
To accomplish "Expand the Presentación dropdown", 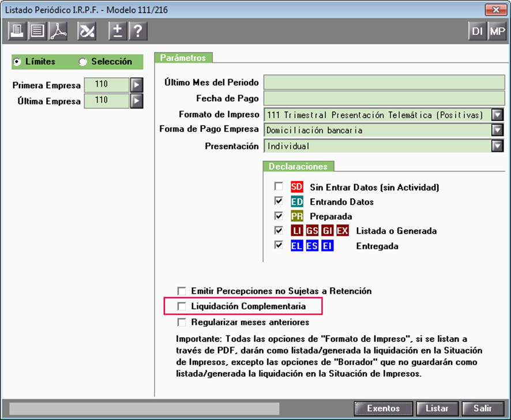I will (x=498, y=147).
